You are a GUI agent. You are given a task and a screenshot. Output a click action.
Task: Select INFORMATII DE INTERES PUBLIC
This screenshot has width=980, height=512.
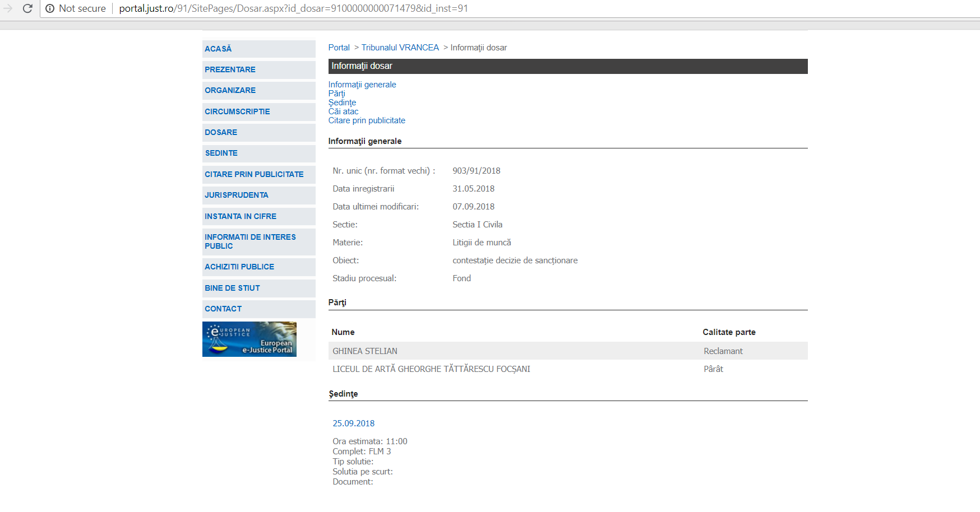(250, 241)
